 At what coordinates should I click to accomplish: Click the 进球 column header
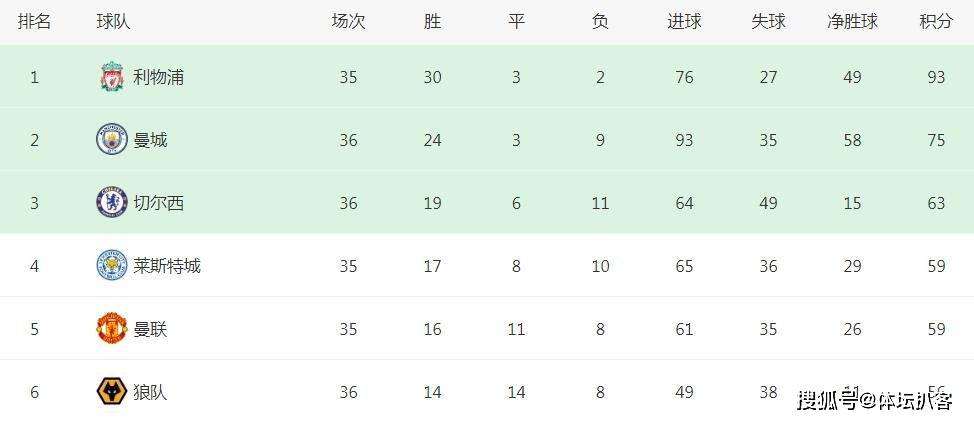684,21
